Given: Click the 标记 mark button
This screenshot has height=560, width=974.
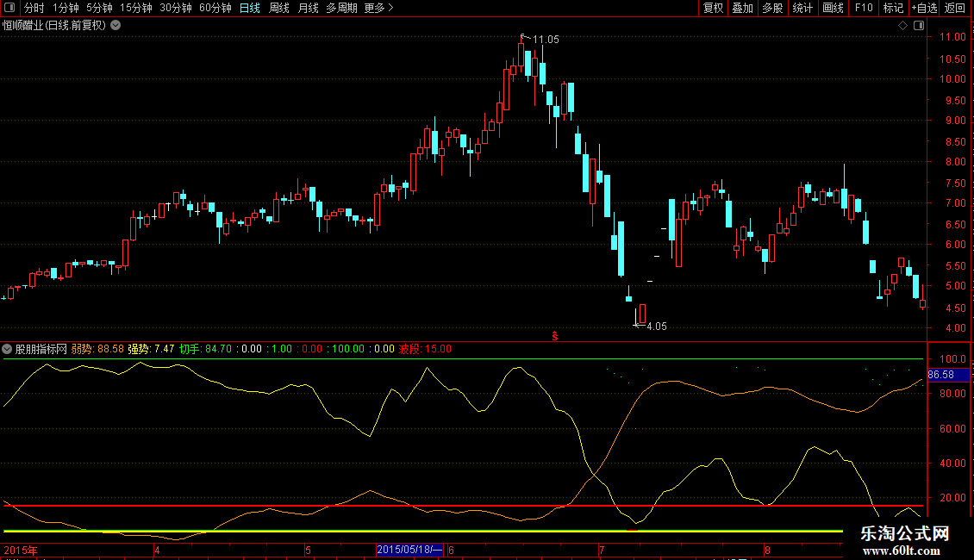Looking at the screenshot, I should click(x=893, y=8).
